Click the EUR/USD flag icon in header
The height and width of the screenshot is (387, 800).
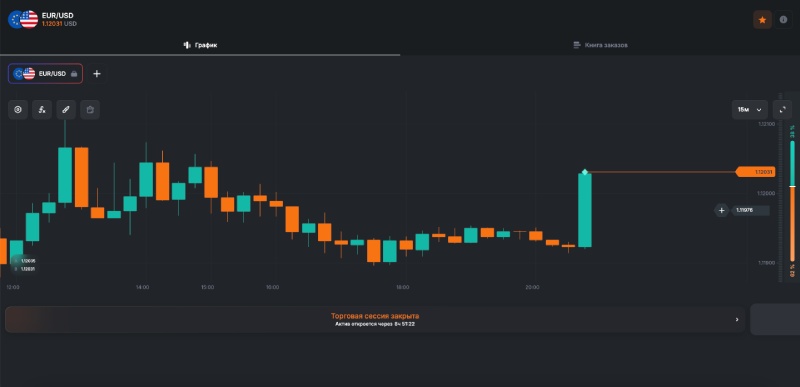click(x=23, y=19)
